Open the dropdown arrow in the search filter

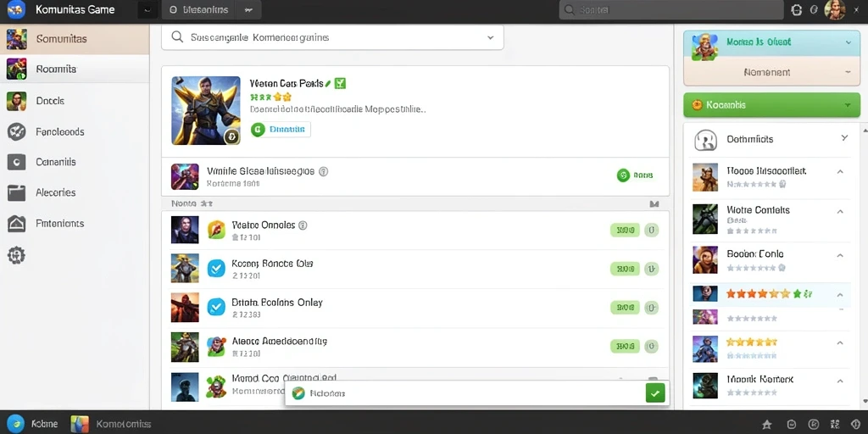pos(490,37)
